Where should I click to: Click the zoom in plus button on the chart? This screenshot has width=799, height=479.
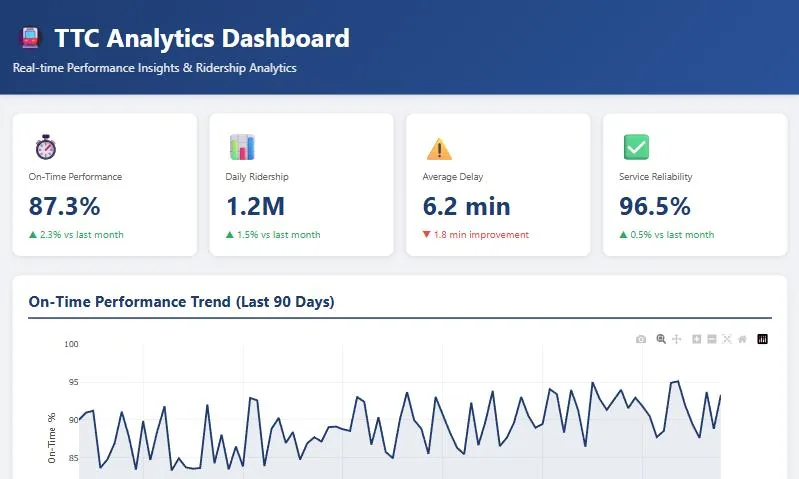[697, 339]
